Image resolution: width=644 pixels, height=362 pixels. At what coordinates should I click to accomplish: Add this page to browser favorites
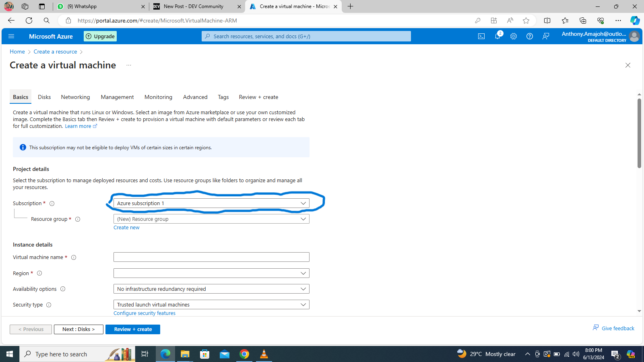click(526, 21)
